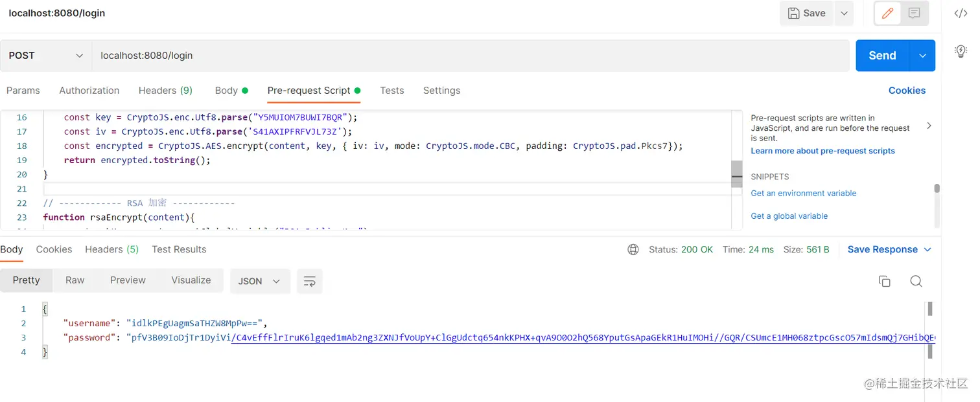The image size is (980, 402).
Task: Click the Save button
Action: [806, 13]
